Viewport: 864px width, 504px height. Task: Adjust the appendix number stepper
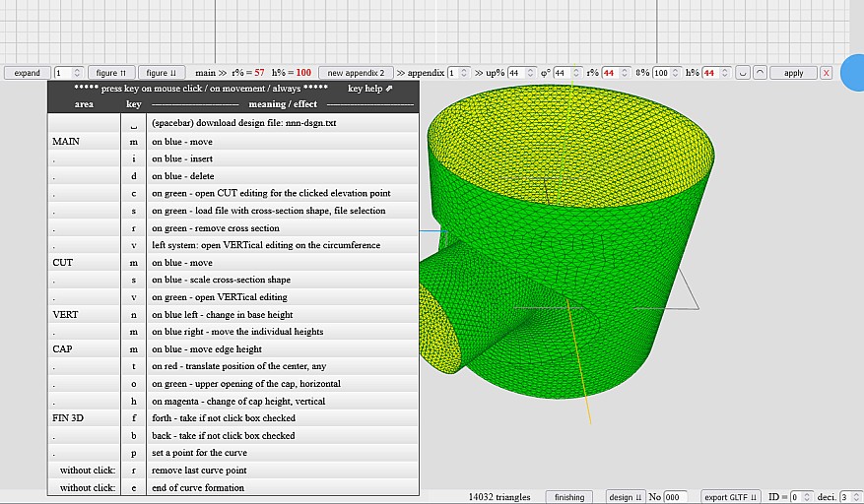point(458,73)
